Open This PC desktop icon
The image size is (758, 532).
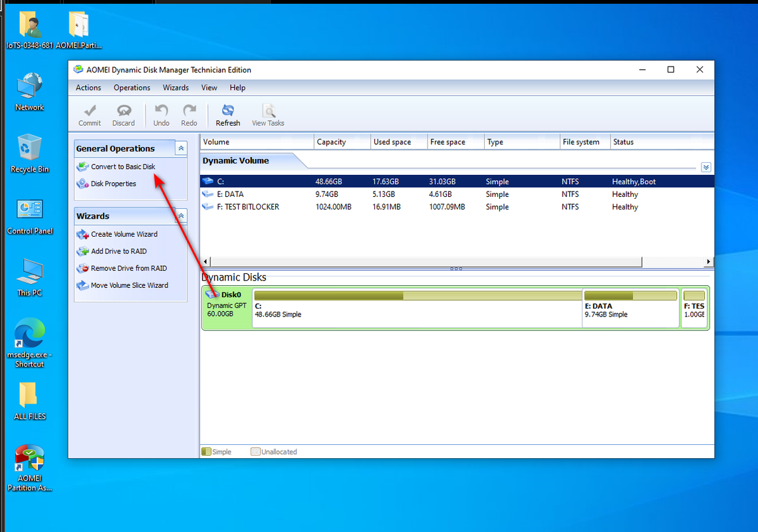pyautogui.click(x=29, y=277)
